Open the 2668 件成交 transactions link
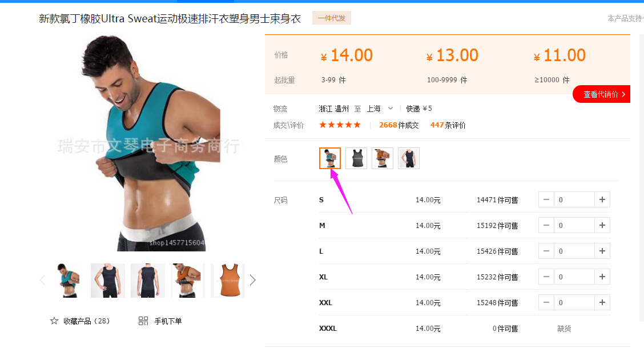644x348 pixels. 399,125
